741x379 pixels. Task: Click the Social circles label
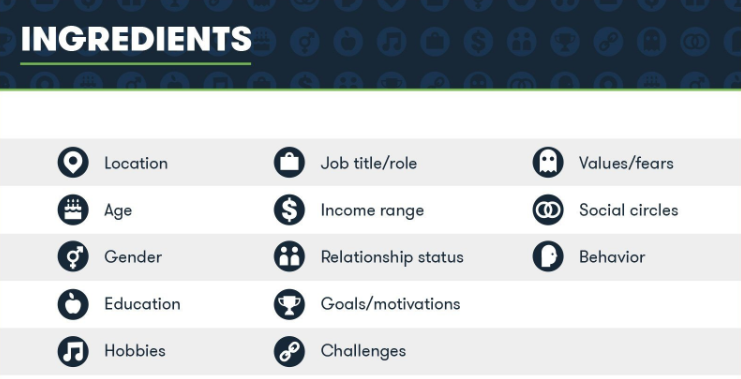[x=629, y=210]
